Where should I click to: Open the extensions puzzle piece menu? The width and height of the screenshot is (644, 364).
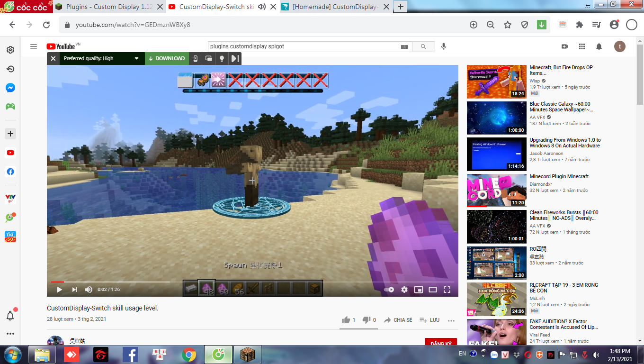580,25
